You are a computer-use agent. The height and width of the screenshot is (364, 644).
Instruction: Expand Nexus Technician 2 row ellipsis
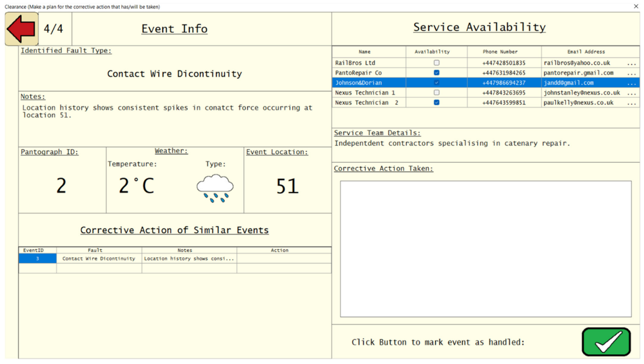[x=632, y=103]
